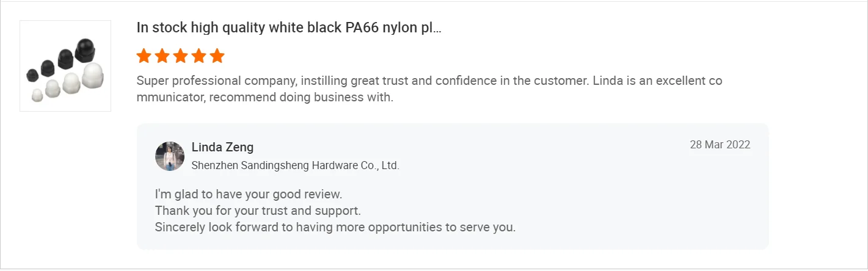Click the 'Sincerely look forward' reply line
The image size is (868, 271).
[x=335, y=227]
